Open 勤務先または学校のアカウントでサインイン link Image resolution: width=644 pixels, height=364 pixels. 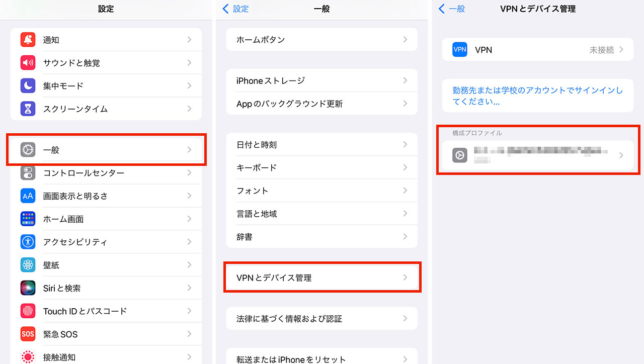(537, 96)
